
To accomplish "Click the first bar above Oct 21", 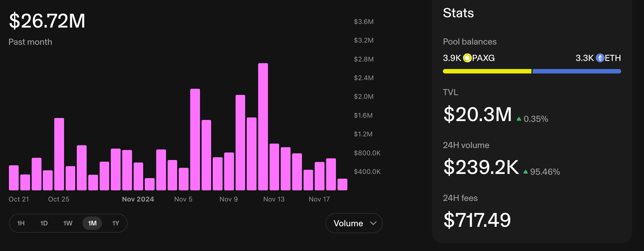I will tap(14, 178).
